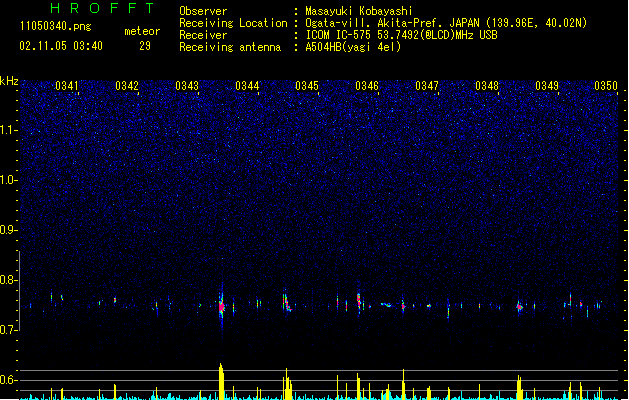Click the Receiving antenna label

pyautogui.click(x=230, y=47)
